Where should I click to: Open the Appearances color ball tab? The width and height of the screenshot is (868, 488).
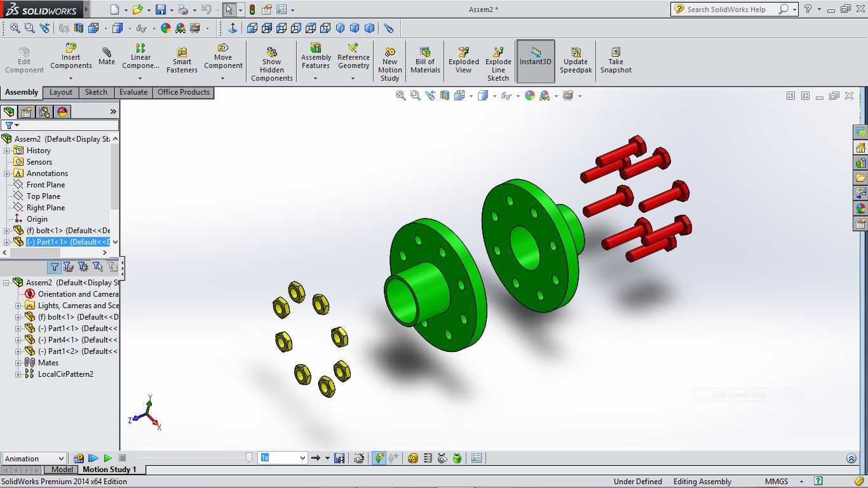pos(62,112)
